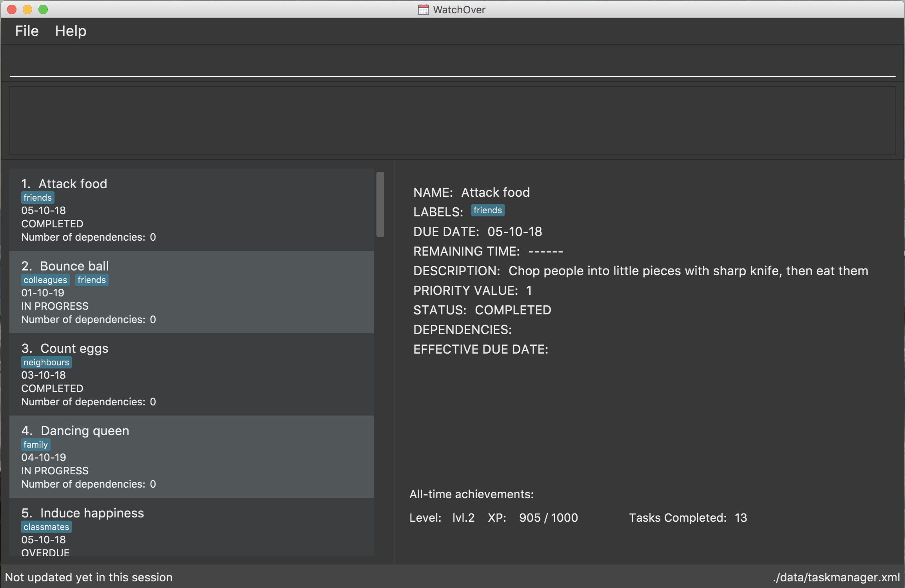The width and height of the screenshot is (905, 588).
Task: Click dependencies count on Attack food card
Action: point(89,237)
